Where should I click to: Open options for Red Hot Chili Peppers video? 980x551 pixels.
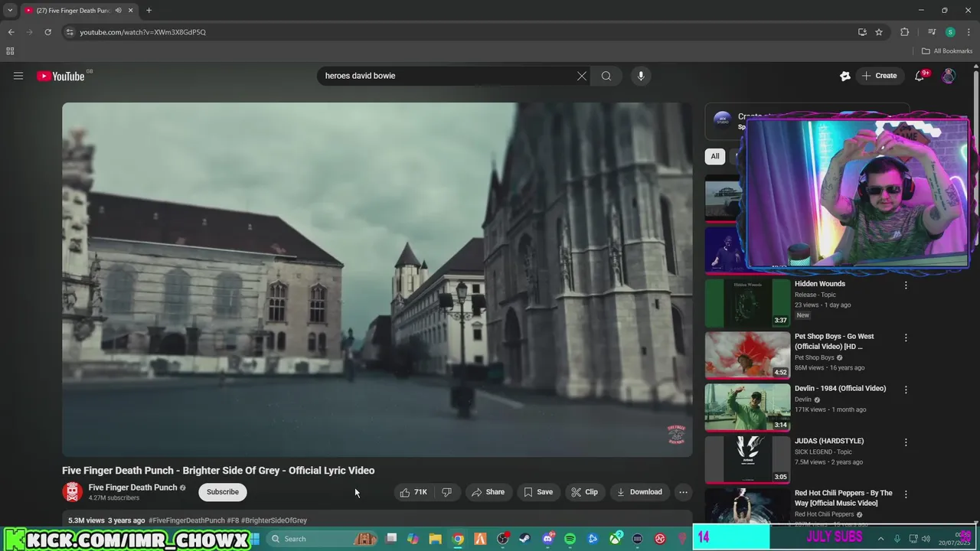(906, 494)
